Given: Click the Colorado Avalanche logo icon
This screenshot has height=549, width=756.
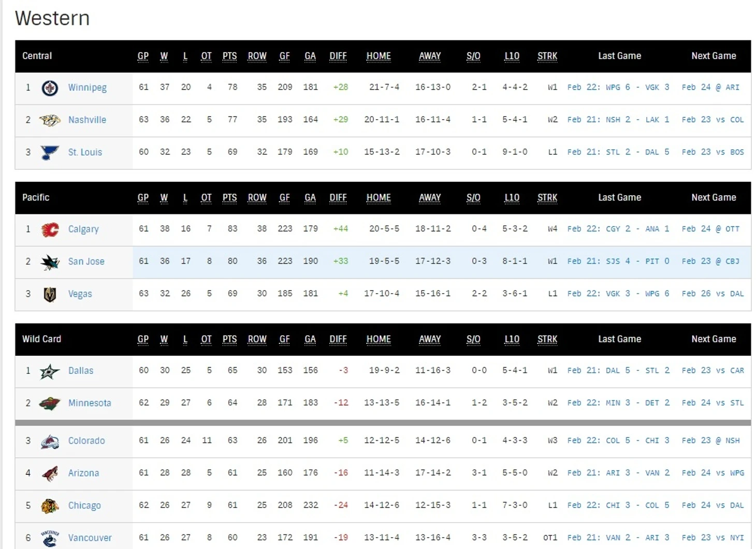Looking at the screenshot, I should pyautogui.click(x=50, y=441).
